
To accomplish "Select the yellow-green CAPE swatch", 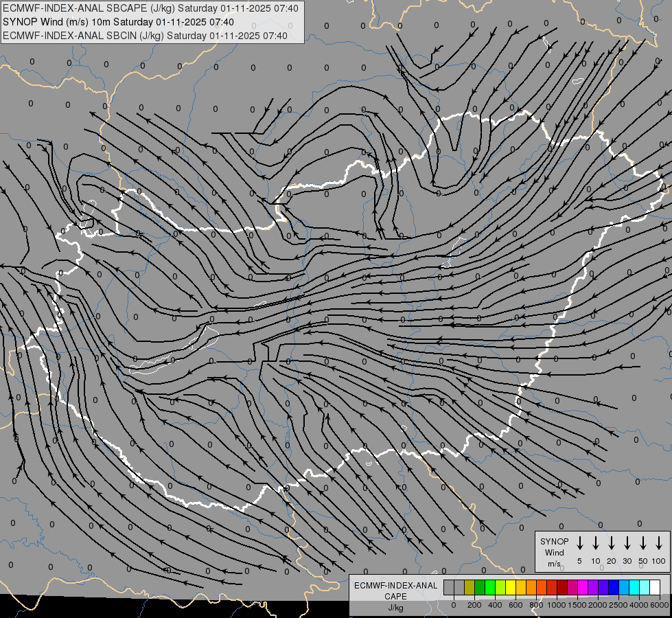I will click(x=500, y=587).
